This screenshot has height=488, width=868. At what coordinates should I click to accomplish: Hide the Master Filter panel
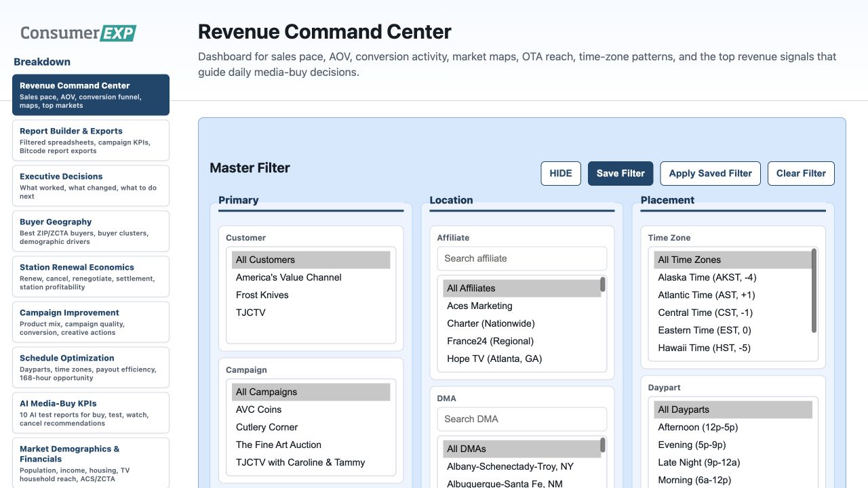[561, 174]
